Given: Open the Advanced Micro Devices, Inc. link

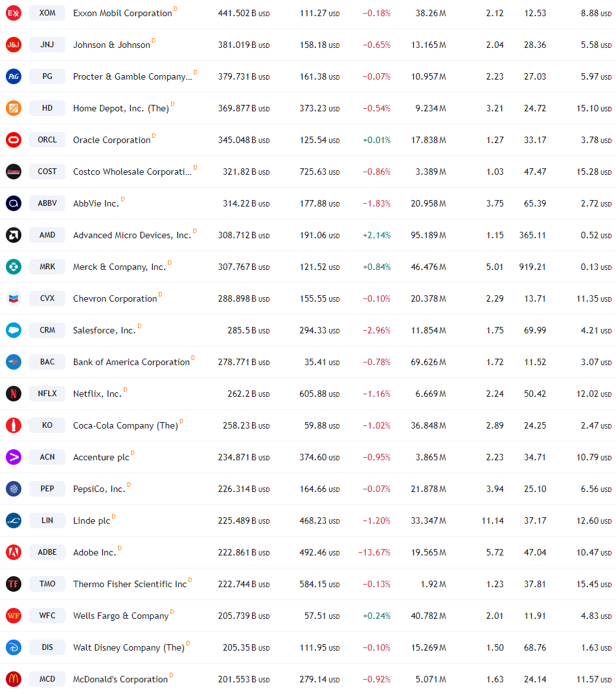Looking at the screenshot, I should click(132, 236).
